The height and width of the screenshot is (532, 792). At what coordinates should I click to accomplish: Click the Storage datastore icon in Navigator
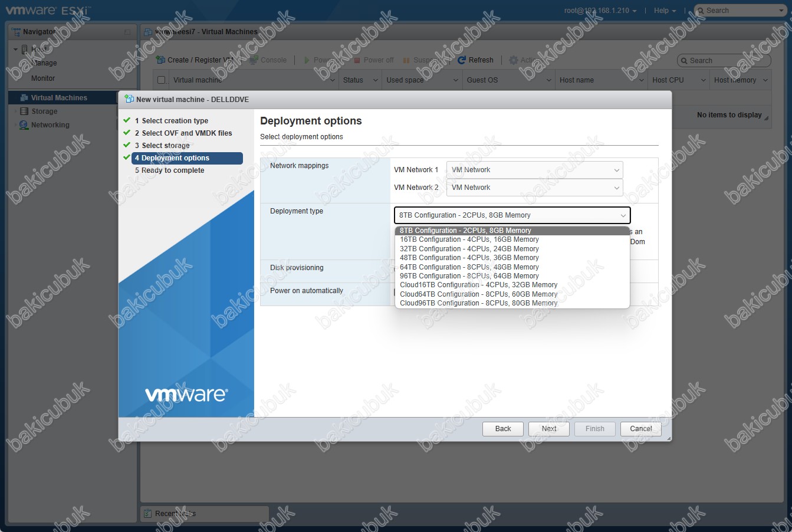(x=24, y=111)
